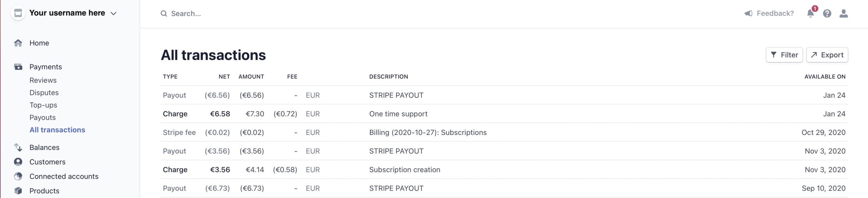Open the help question mark icon
Screen dimensions: 868x198
[x=827, y=14]
